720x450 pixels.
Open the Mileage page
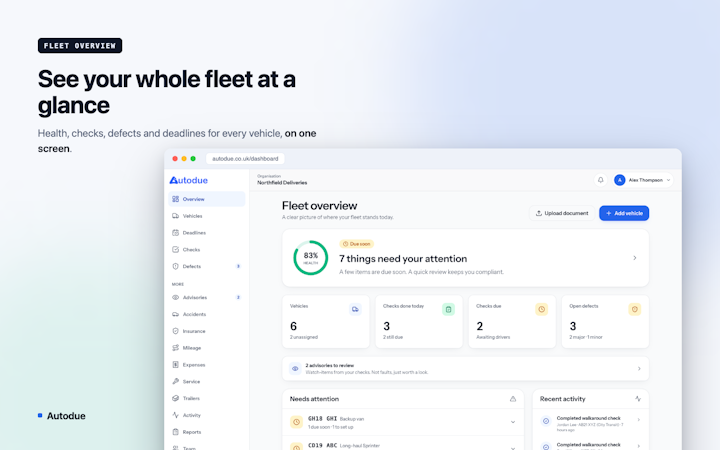coord(207,348)
